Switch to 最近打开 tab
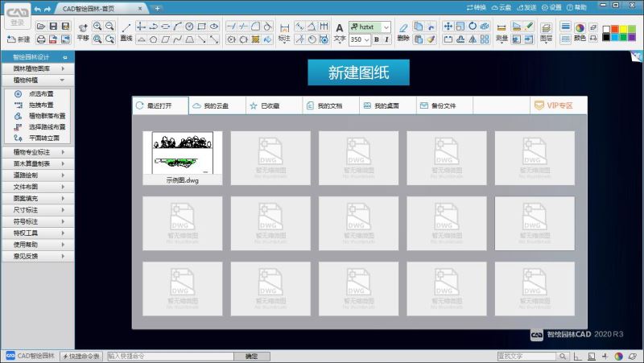644x363 pixels. click(x=160, y=105)
